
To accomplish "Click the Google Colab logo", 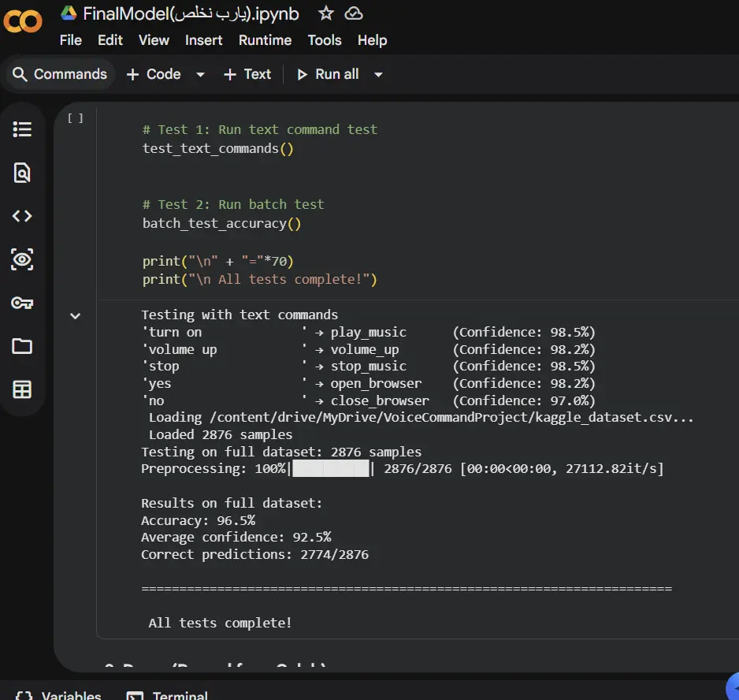I will [x=23, y=21].
